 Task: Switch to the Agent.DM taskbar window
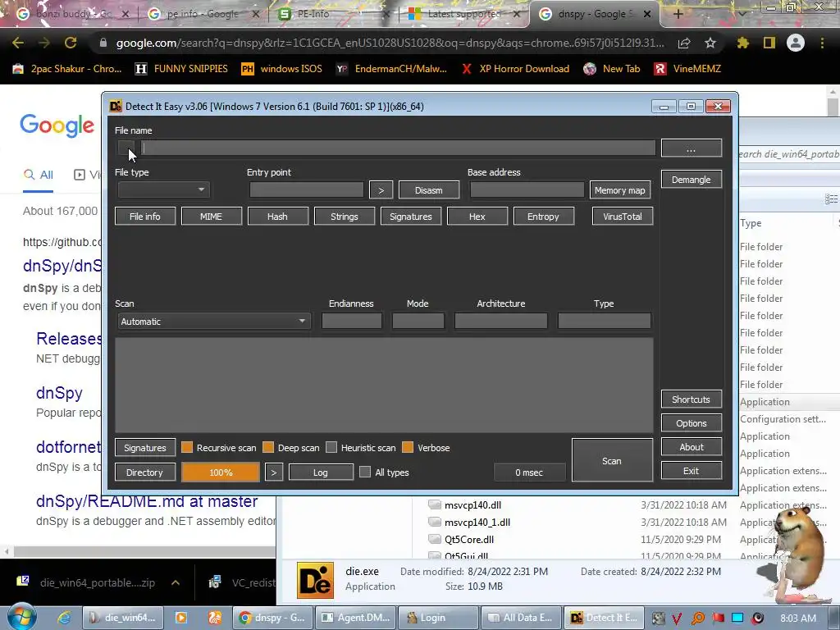pyautogui.click(x=356, y=618)
